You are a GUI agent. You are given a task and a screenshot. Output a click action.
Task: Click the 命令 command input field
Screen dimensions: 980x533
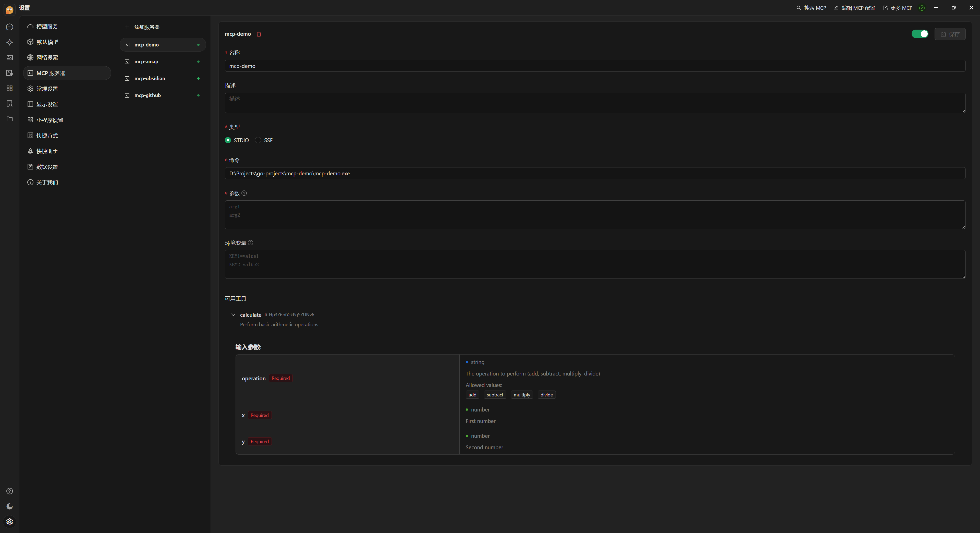tap(595, 174)
